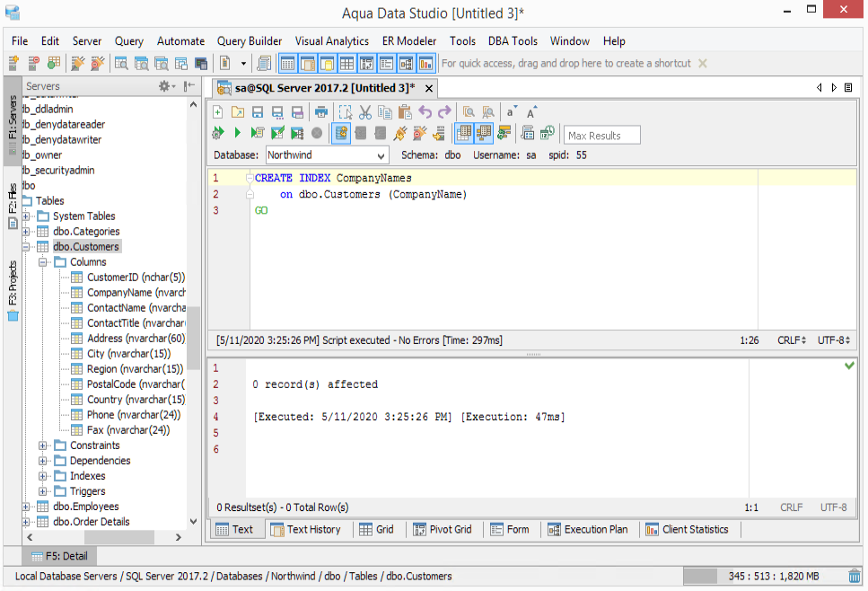This screenshot has width=868, height=591.
Task: Click the tab list icon in the editor header
Action: [848, 87]
